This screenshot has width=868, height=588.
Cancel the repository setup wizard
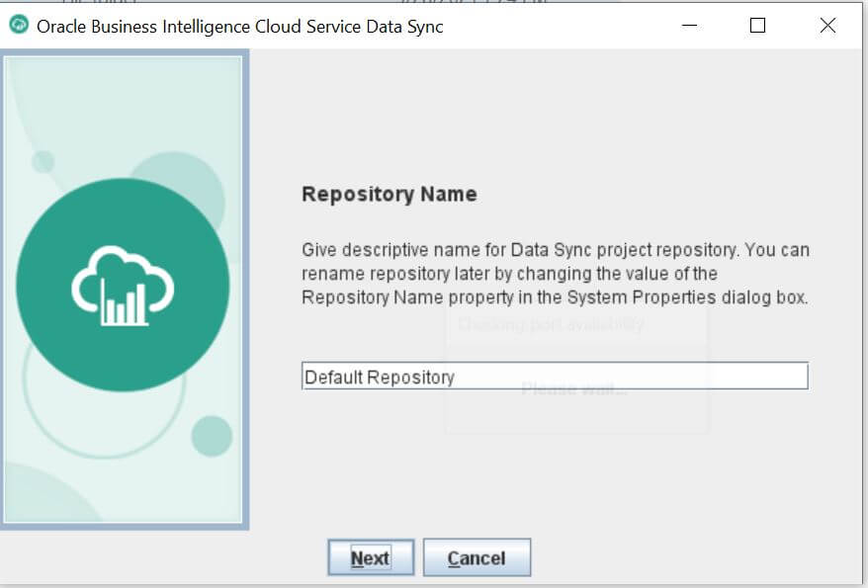pos(477,557)
